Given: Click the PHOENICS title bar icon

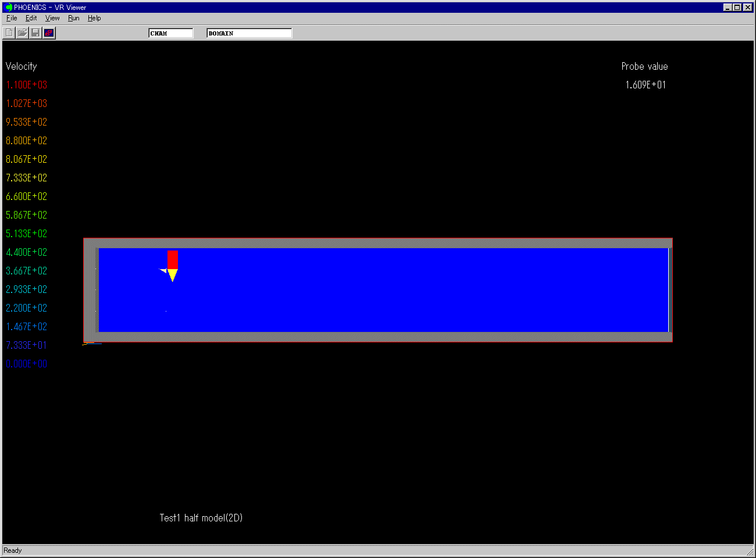Looking at the screenshot, I should 9,8.
